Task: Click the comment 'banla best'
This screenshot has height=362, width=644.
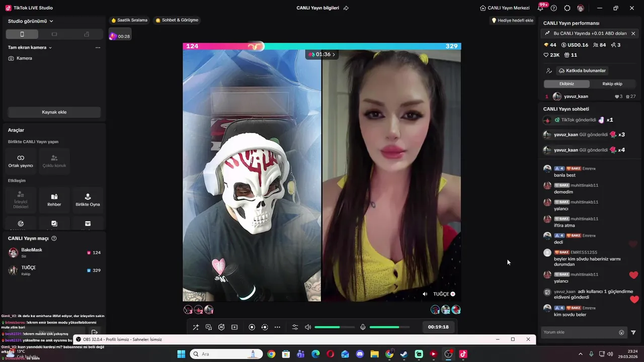Action: tap(565, 175)
